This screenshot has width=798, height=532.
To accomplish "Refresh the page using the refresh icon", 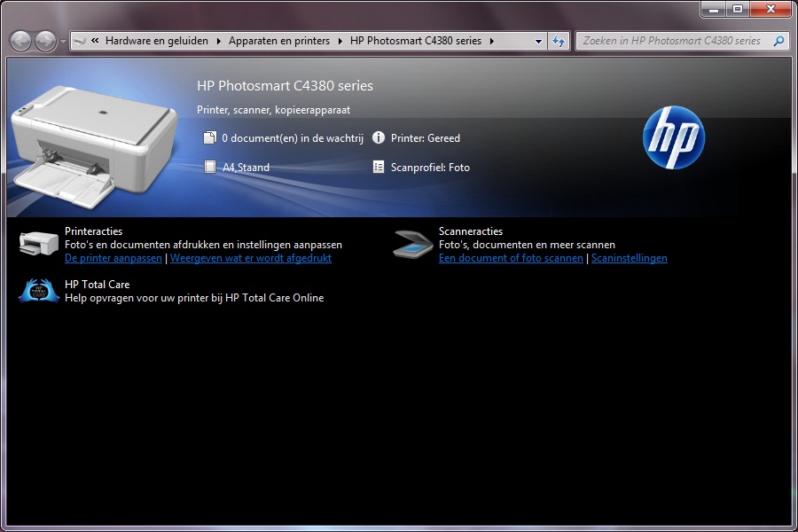I will pyautogui.click(x=559, y=42).
